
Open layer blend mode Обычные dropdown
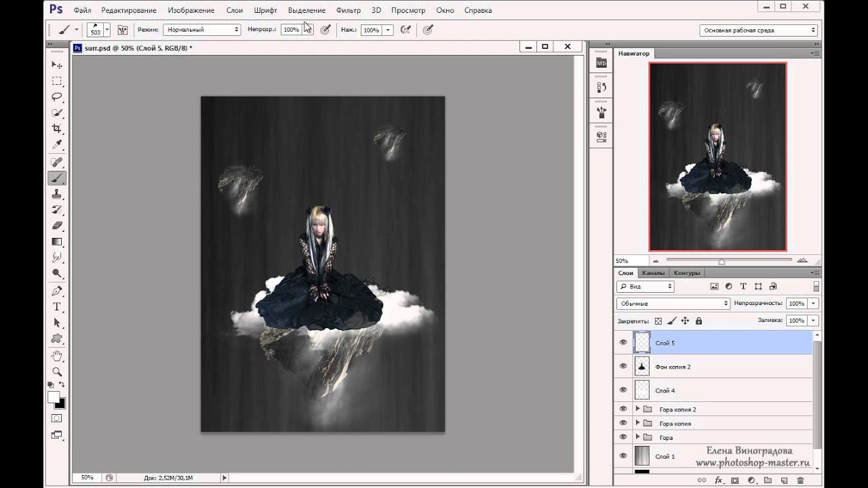pyautogui.click(x=673, y=304)
